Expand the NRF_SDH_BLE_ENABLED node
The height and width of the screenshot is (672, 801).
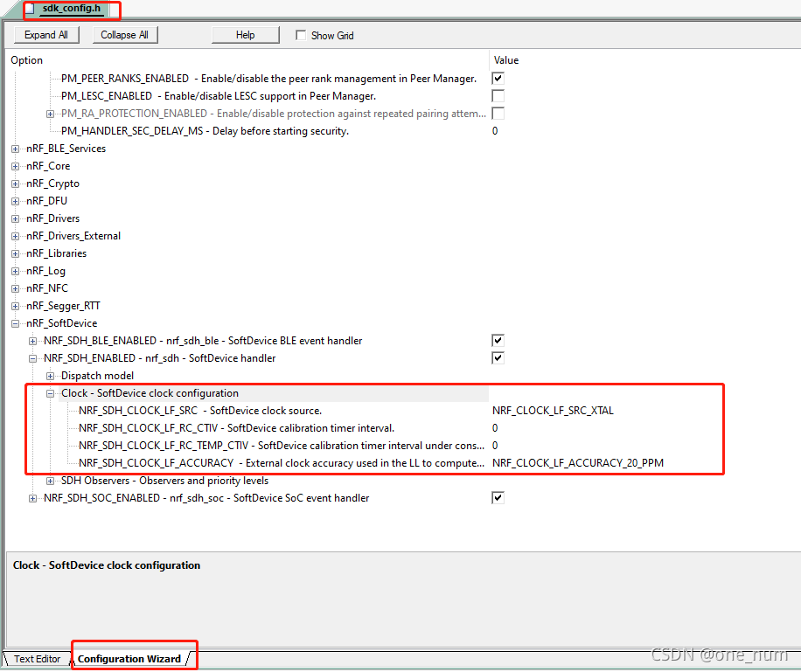click(32, 341)
